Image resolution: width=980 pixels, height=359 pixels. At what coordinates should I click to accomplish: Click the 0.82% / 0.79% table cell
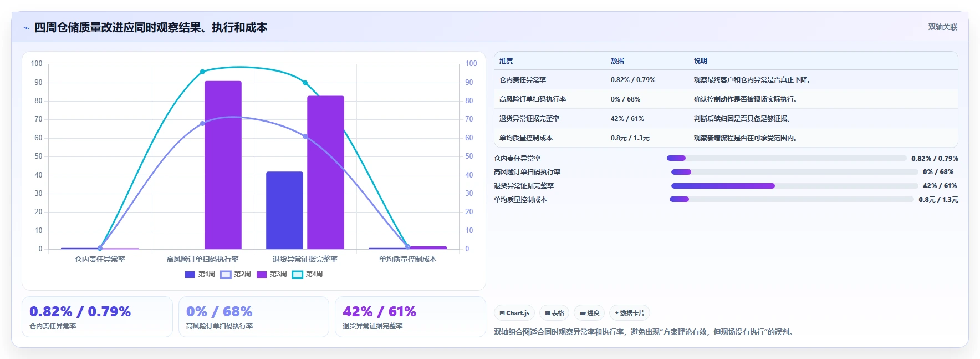coord(633,80)
